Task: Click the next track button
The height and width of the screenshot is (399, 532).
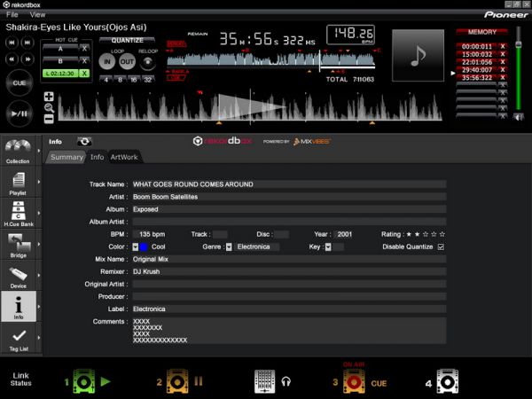Action: [27, 43]
